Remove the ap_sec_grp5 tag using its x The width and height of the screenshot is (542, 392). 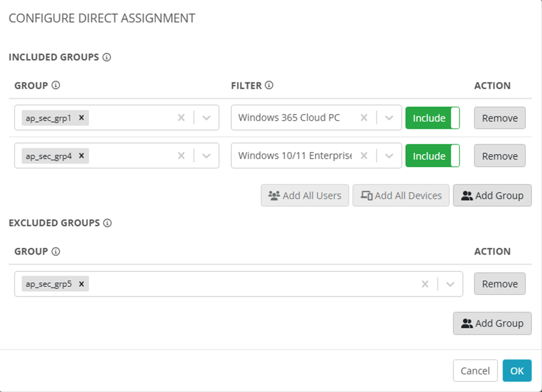[x=81, y=284]
